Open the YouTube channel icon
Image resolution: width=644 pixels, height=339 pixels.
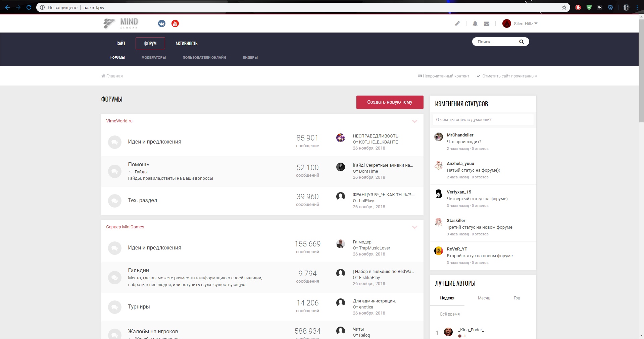coord(175,23)
